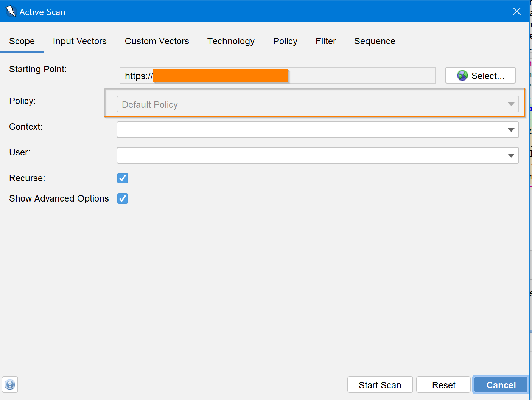Viewport: 532px width, 400px height.
Task: Open the Policy tab
Action: click(285, 41)
